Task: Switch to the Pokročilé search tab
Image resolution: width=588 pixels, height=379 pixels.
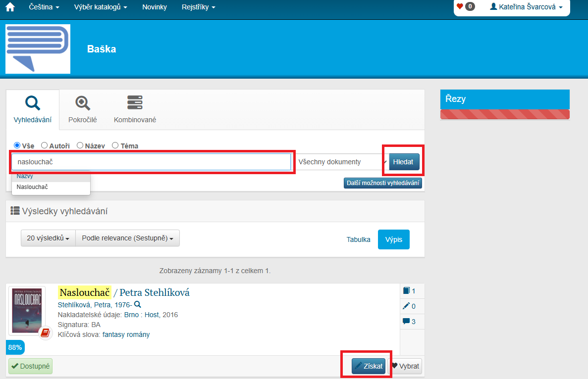Action: [82, 109]
